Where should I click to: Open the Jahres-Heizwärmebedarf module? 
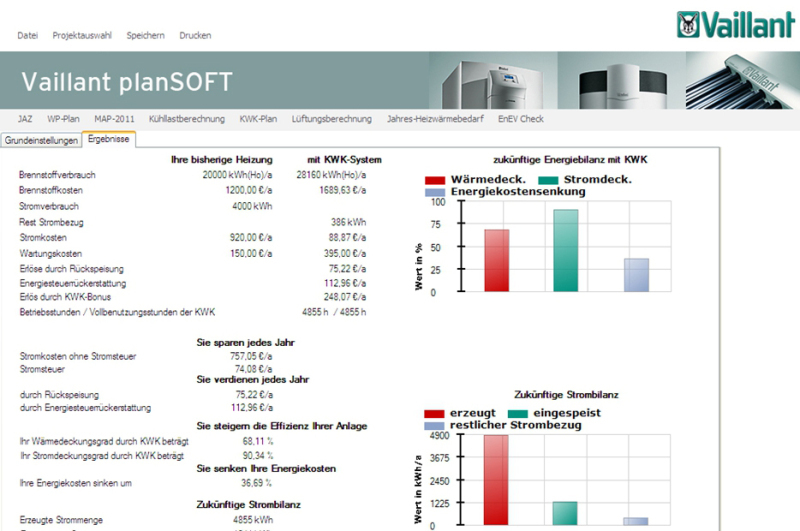pyautogui.click(x=435, y=119)
